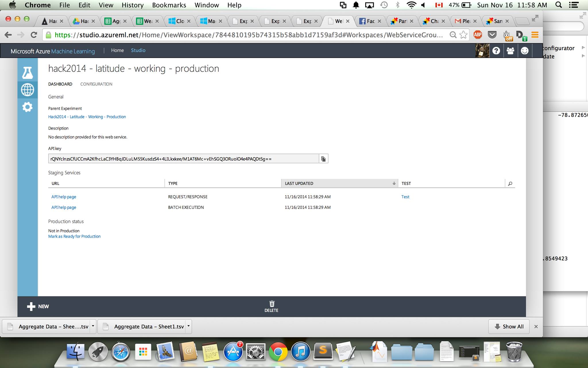Click the staging services search magnifier
Viewport: 588px width, 368px height.
(x=510, y=183)
